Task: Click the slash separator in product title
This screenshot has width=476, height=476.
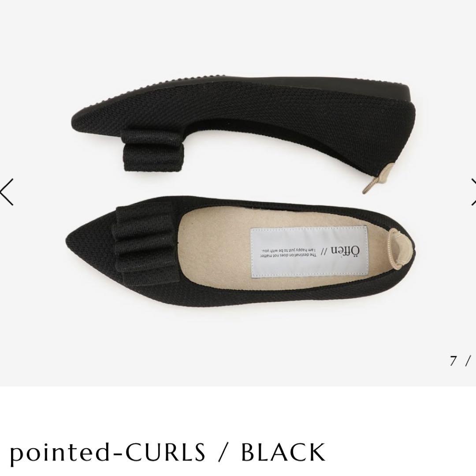Action: [x=223, y=453]
